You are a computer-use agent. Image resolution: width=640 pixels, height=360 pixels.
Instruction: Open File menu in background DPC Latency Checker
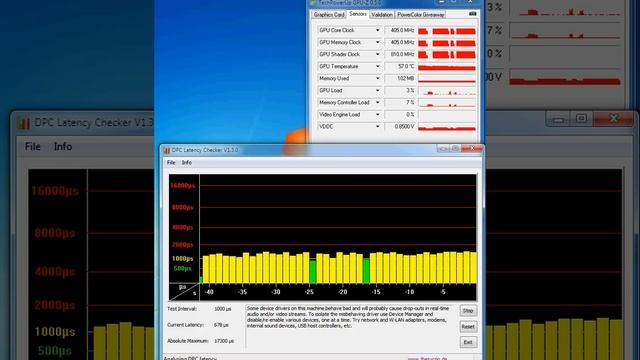(x=33, y=147)
